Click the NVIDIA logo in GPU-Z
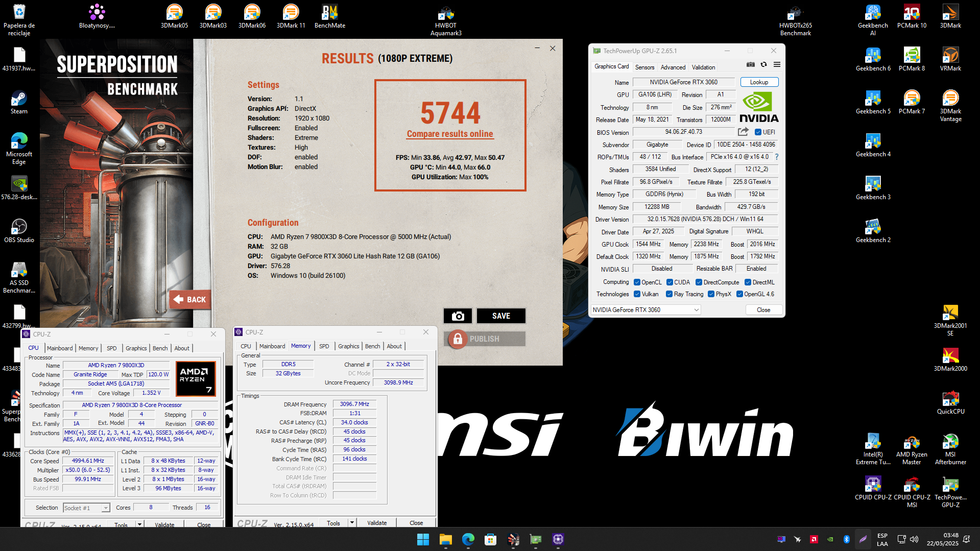 [759, 107]
